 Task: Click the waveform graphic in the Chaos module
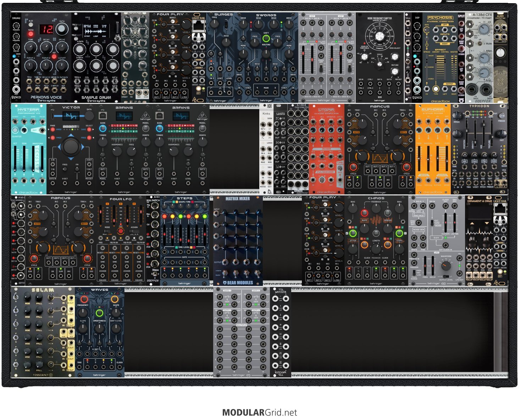pos(376,221)
